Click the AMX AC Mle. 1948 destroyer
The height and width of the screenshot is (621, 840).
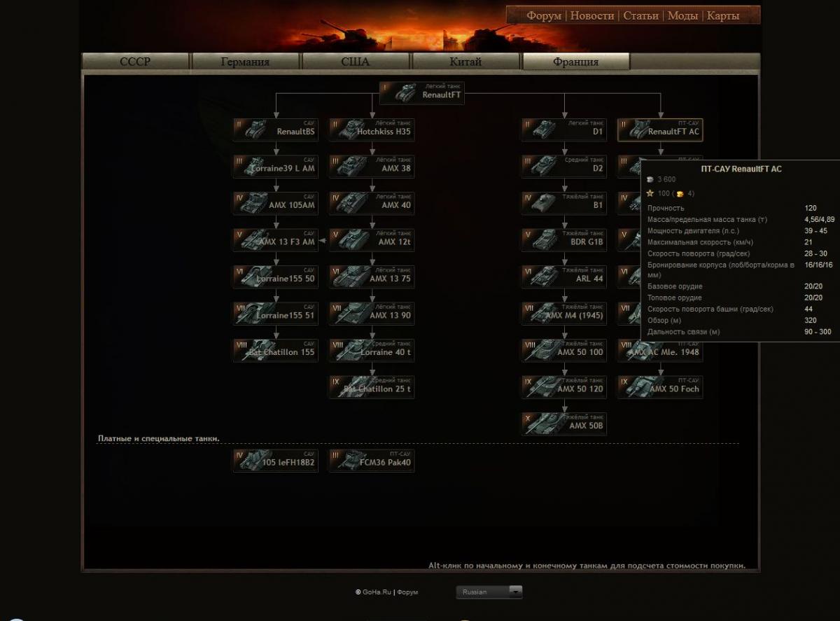tap(660, 351)
